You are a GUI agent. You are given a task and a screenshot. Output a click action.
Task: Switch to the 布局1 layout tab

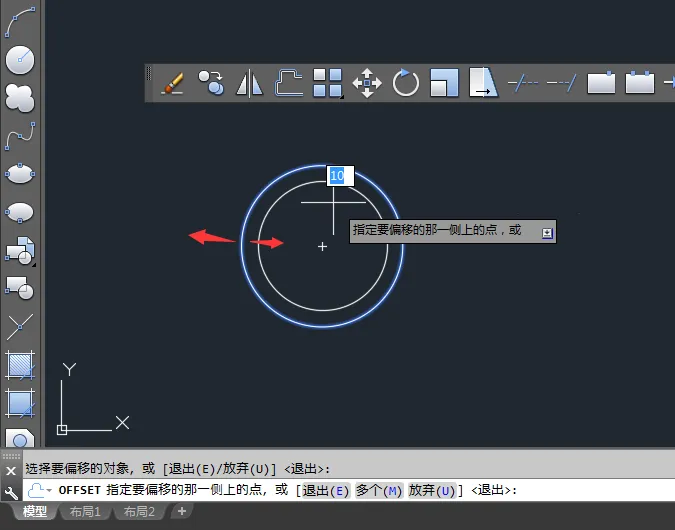[84, 512]
